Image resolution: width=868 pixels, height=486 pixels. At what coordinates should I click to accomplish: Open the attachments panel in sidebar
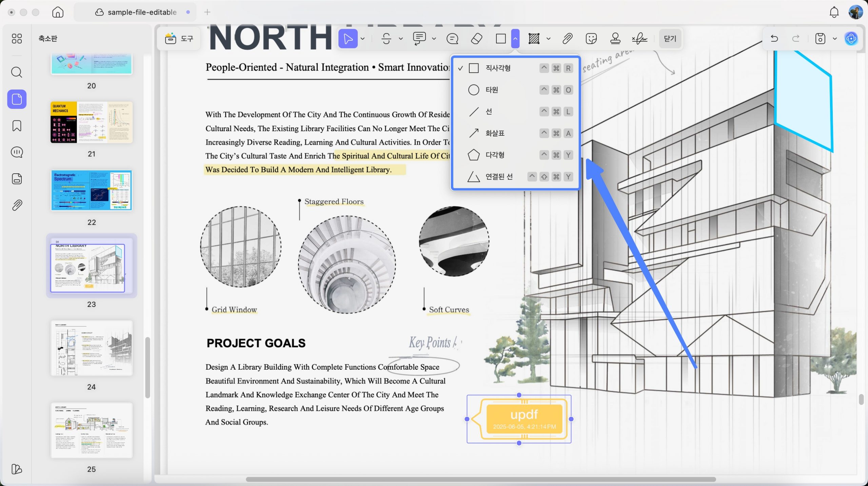click(17, 205)
